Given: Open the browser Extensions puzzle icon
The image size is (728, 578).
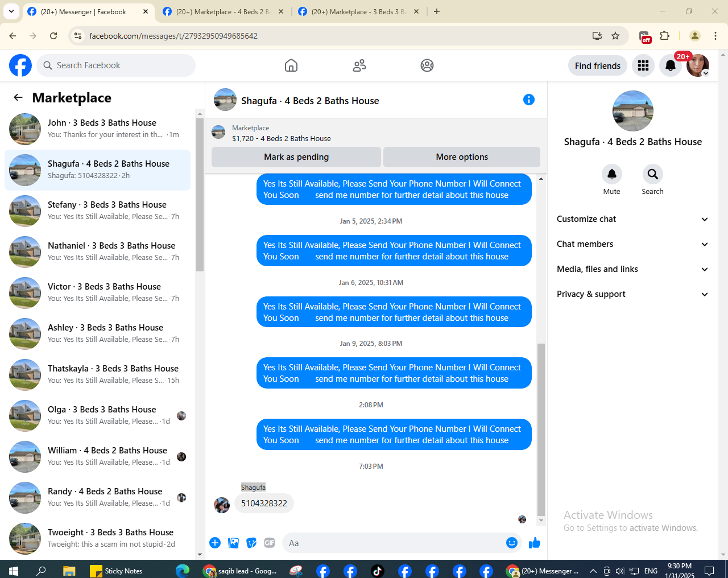Looking at the screenshot, I should [664, 36].
